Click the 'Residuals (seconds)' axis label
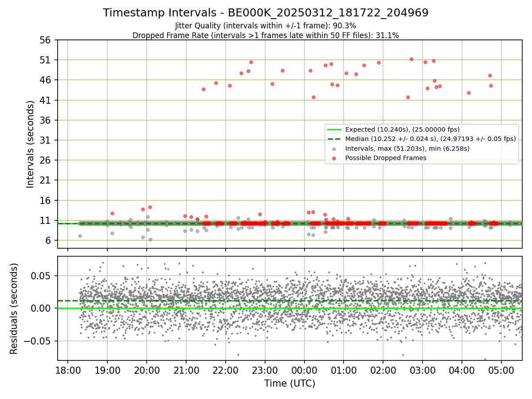 [x=14, y=309]
